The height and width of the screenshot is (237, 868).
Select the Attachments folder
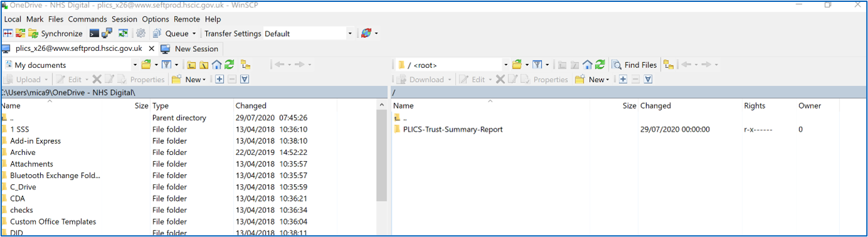[31, 164]
